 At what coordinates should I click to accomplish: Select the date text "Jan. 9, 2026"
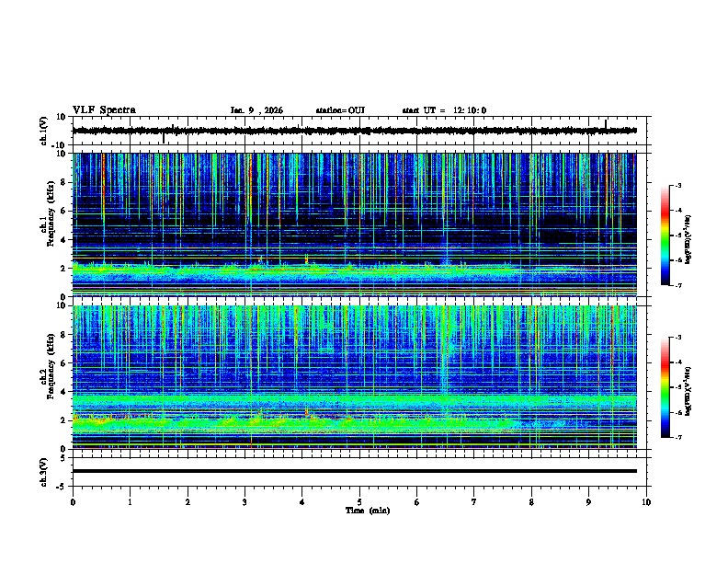coord(256,110)
